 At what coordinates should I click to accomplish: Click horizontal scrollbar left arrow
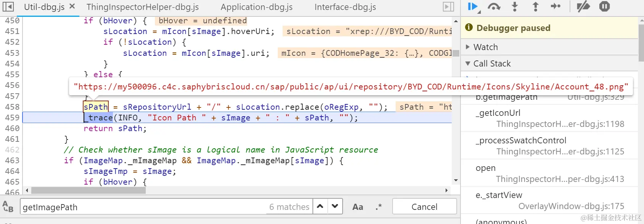point(27,190)
